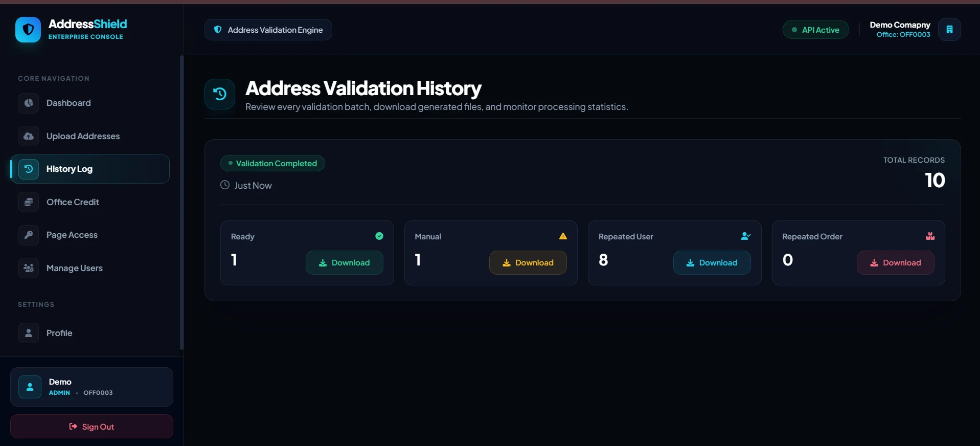Image resolution: width=980 pixels, height=446 pixels.
Task: Click the History Log clock icon in sidebar
Action: (x=29, y=169)
